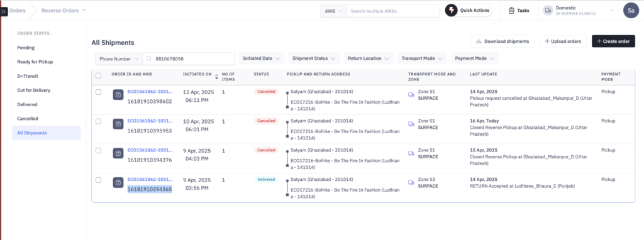
Task: Select the Out for Delivery order state
Action: click(34, 90)
